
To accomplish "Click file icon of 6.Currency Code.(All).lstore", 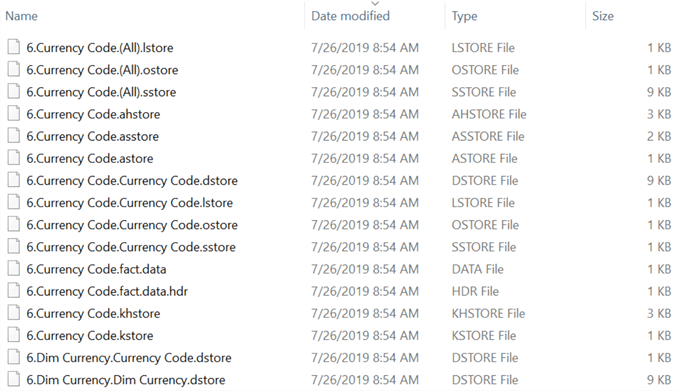I will (13, 47).
